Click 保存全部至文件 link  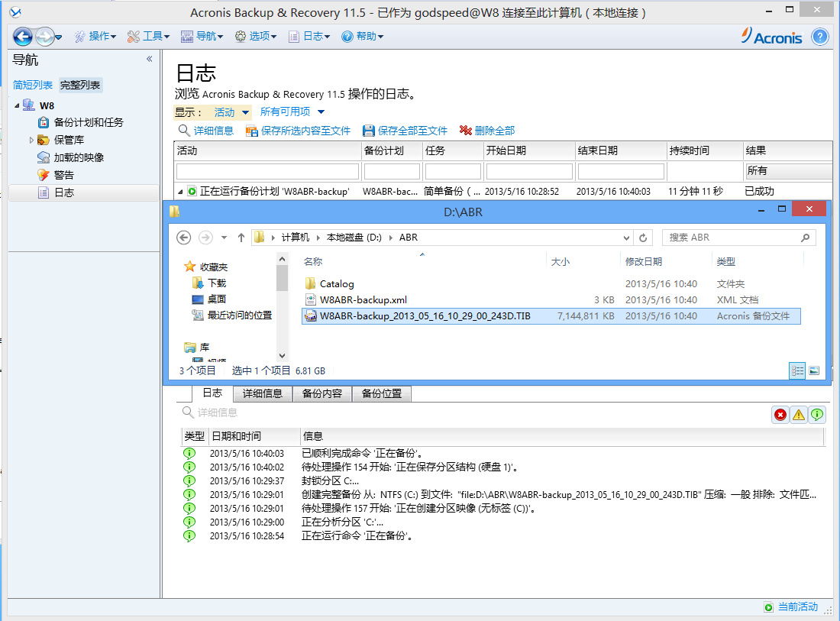(405, 131)
